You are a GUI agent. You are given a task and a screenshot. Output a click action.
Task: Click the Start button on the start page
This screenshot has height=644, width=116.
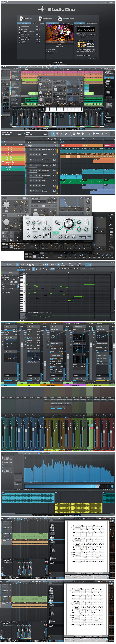(x=102, y=2)
